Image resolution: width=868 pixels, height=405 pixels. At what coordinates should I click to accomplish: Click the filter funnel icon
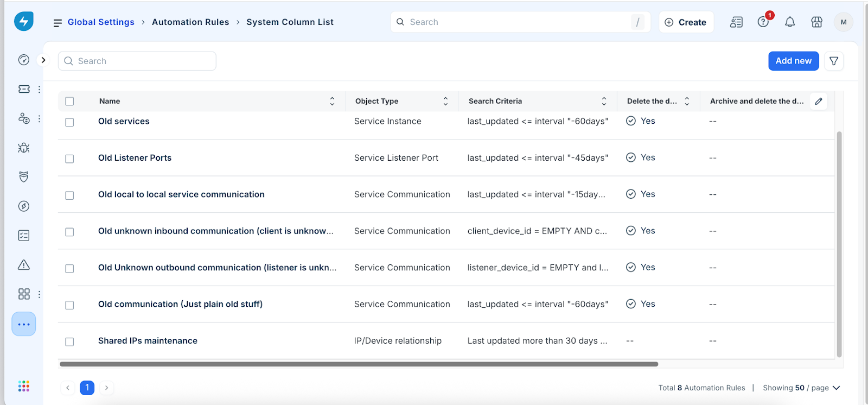[834, 61]
